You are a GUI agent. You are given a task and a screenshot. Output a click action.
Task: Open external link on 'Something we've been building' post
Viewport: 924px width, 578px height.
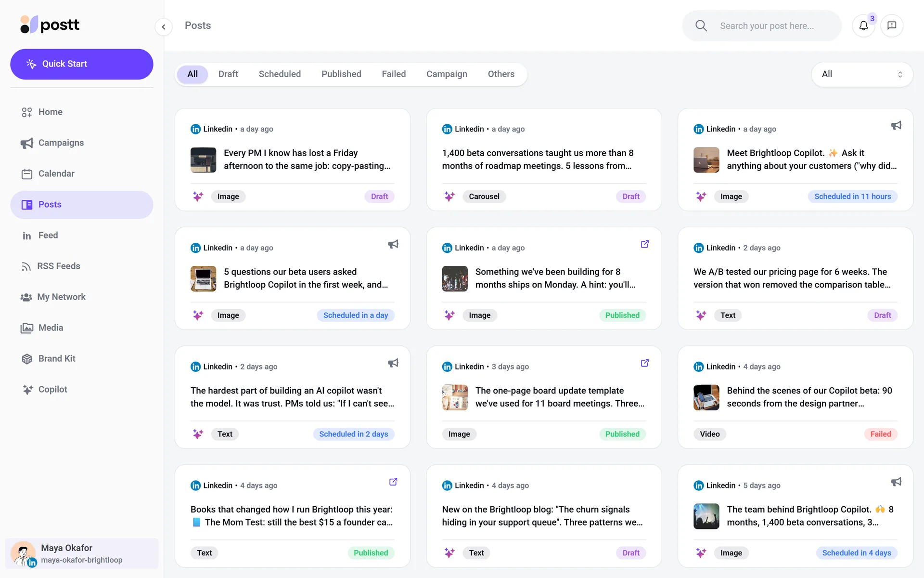645,244
